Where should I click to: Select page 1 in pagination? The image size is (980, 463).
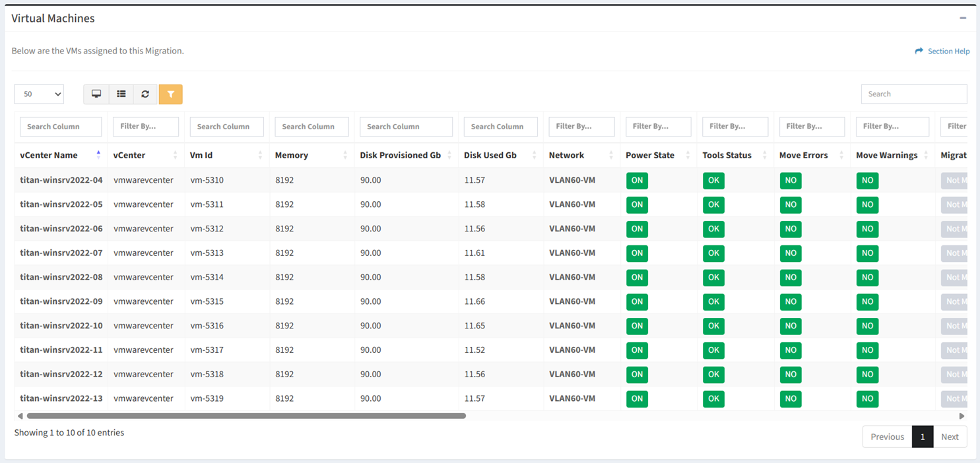[923, 437]
